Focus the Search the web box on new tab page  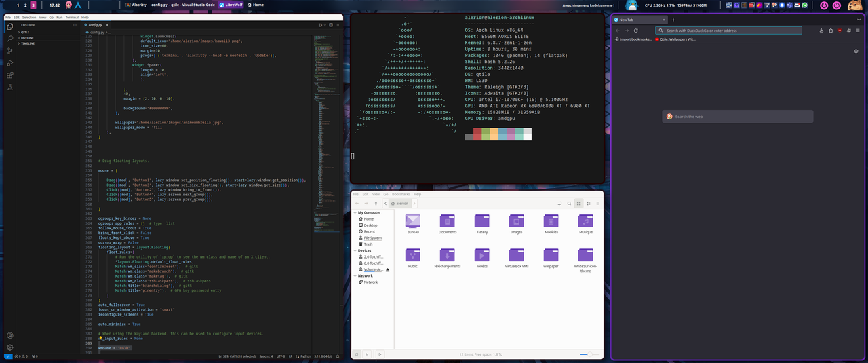tap(737, 117)
